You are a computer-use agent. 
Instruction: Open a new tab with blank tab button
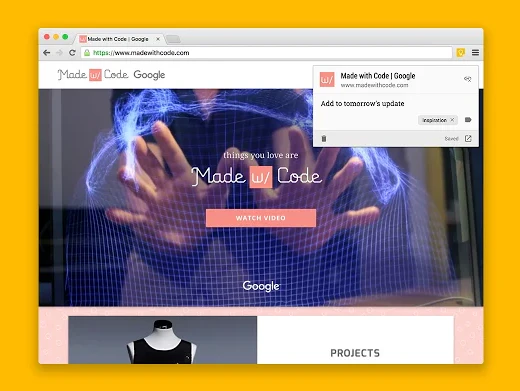pyautogui.click(x=173, y=39)
